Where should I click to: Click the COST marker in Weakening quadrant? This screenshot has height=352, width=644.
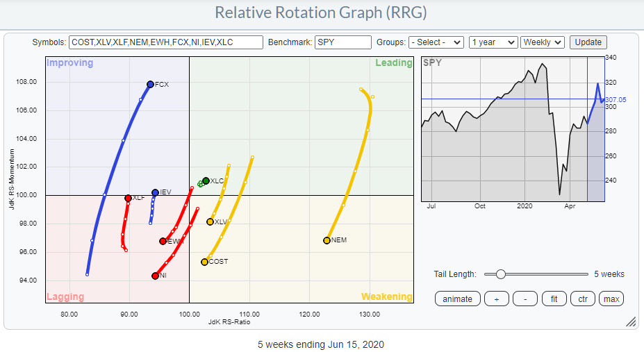click(x=204, y=262)
